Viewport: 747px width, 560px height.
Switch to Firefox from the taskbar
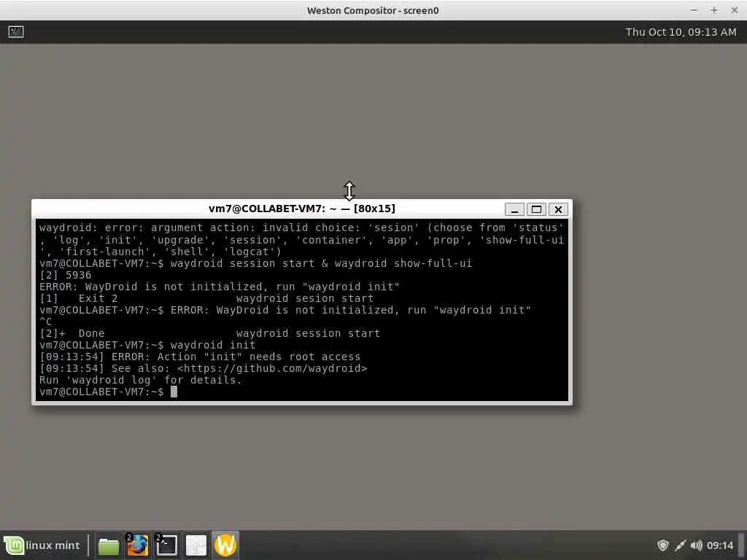coord(137,545)
